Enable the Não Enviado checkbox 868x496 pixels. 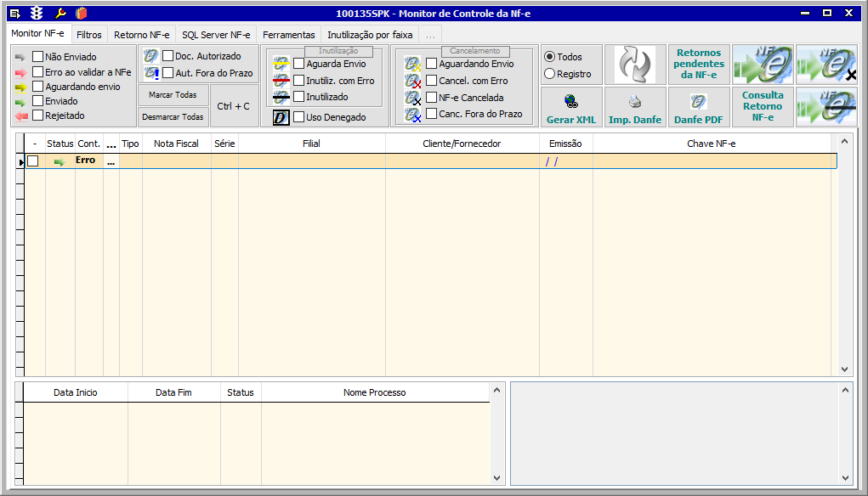point(37,57)
